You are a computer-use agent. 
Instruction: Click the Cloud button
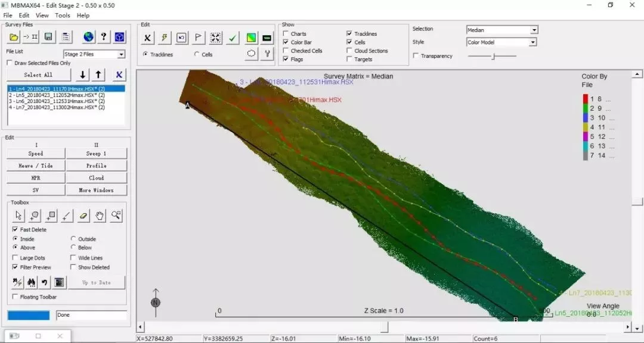97,178
